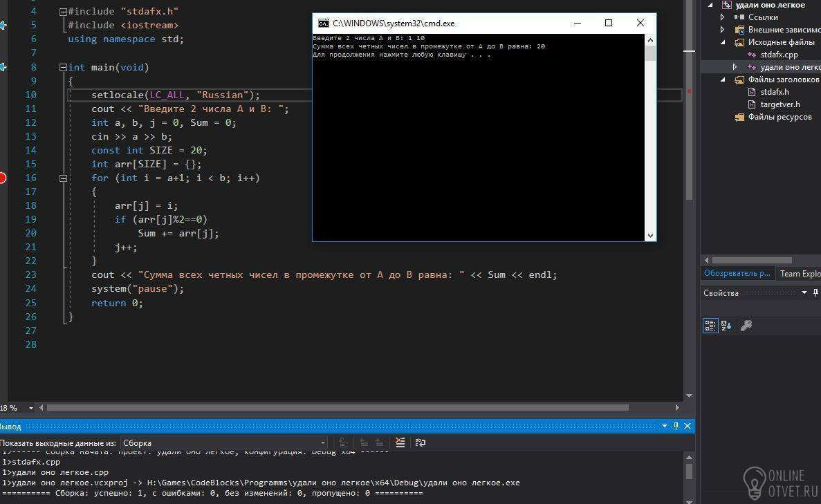Click the '1>stdafx.cpp' line in Output

pos(31,462)
